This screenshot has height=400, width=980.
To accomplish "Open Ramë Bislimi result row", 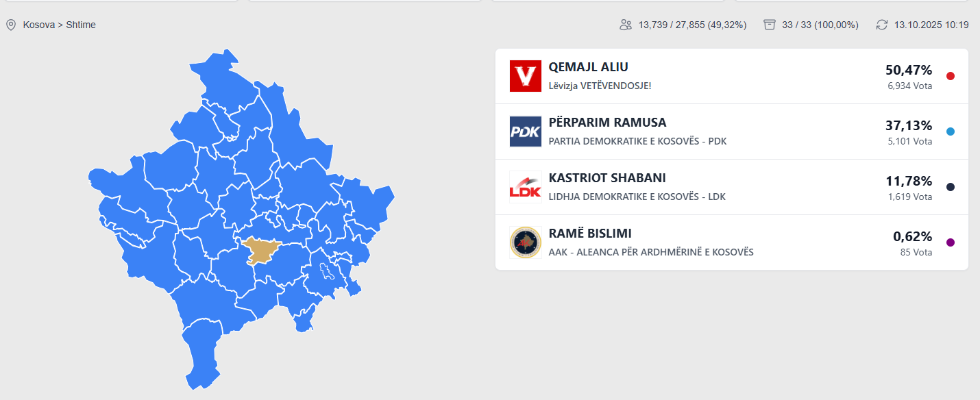I will [x=589, y=234].
